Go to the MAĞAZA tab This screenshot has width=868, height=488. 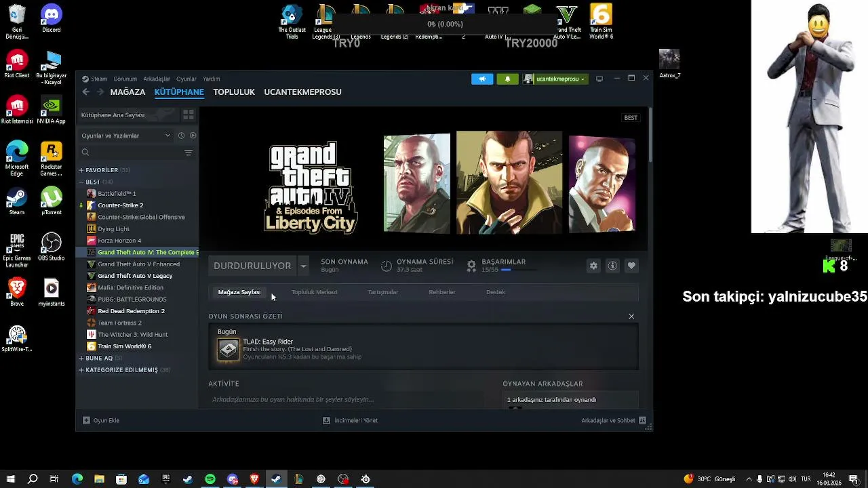pos(127,91)
